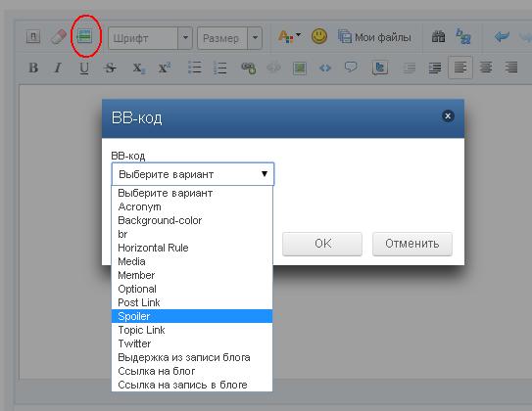This screenshot has width=532, height=411.
Task: Select align center
Action: (x=486, y=68)
